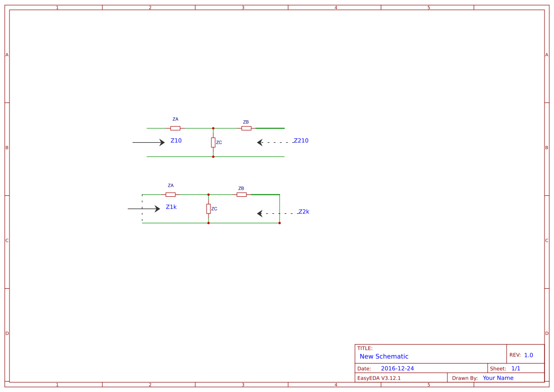
Task: Select the vertical resistor ZC in upper circuit
Action: pos(213,142)
